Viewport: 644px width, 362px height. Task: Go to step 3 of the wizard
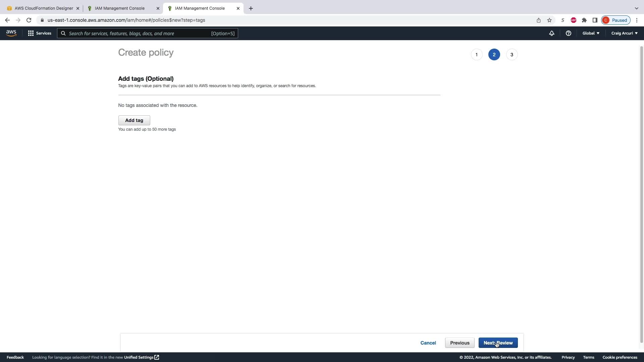[512, 55]
